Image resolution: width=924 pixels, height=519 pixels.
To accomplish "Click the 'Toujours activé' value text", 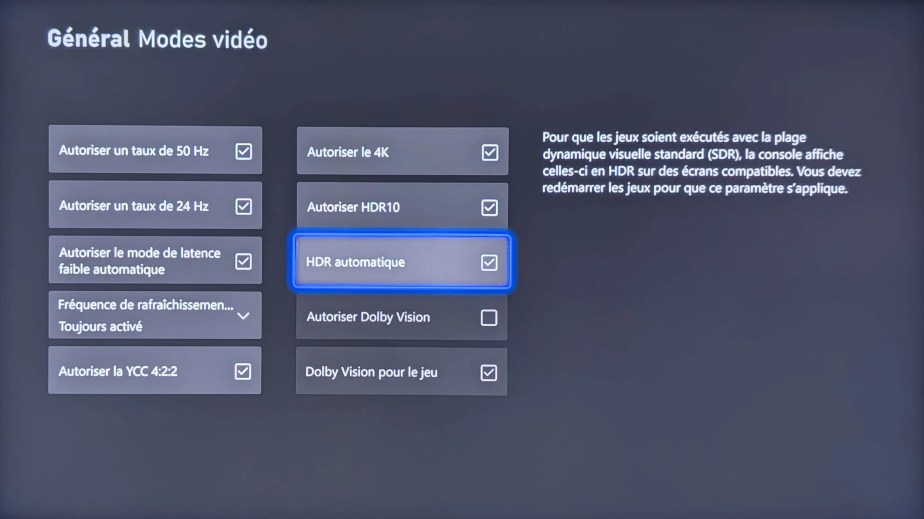I will (100, 326).
